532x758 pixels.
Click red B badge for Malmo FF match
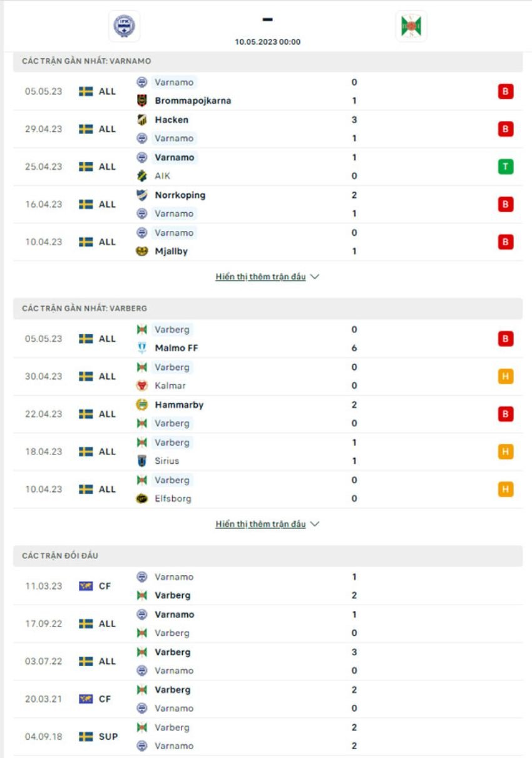click(x=506, y=339)
